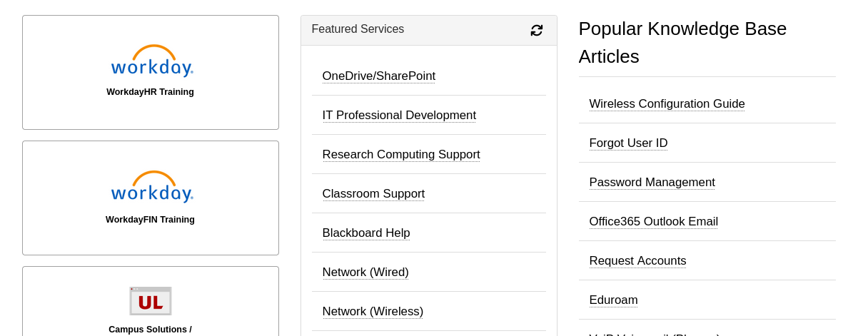
Task: Click the WorkdayFIN Training workday logo
Action: [152, 188]
